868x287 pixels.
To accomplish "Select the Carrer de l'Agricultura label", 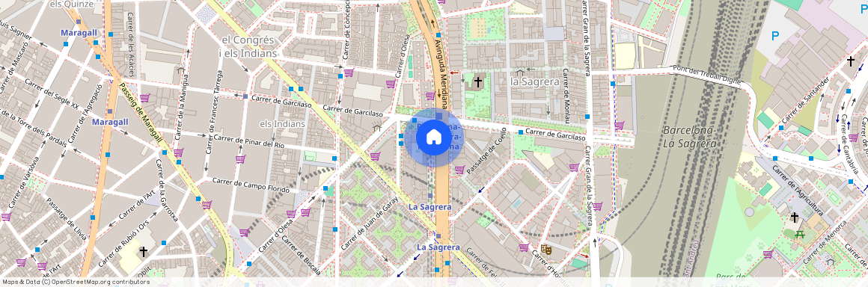I will point(797,191).
